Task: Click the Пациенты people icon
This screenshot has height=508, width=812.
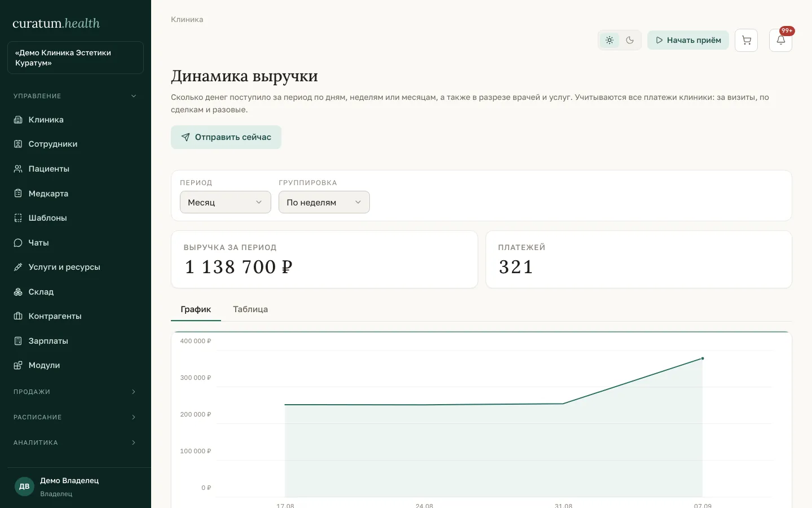Action: coord(18,169)
